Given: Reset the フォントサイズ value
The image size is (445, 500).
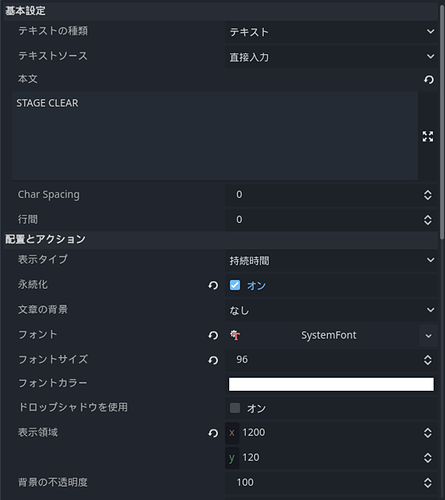Looking at the screenshot, I should pyautogui.click(x=213, y=360).
